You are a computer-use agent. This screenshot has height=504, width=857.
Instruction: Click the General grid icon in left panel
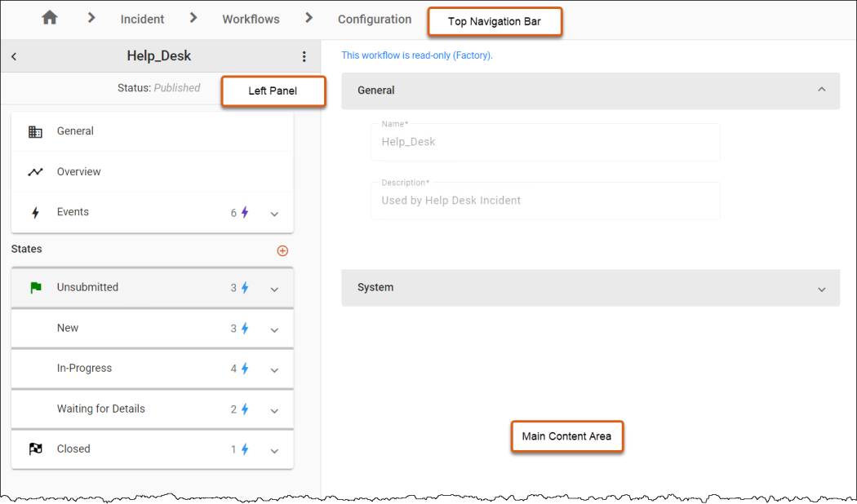(35, 130)
